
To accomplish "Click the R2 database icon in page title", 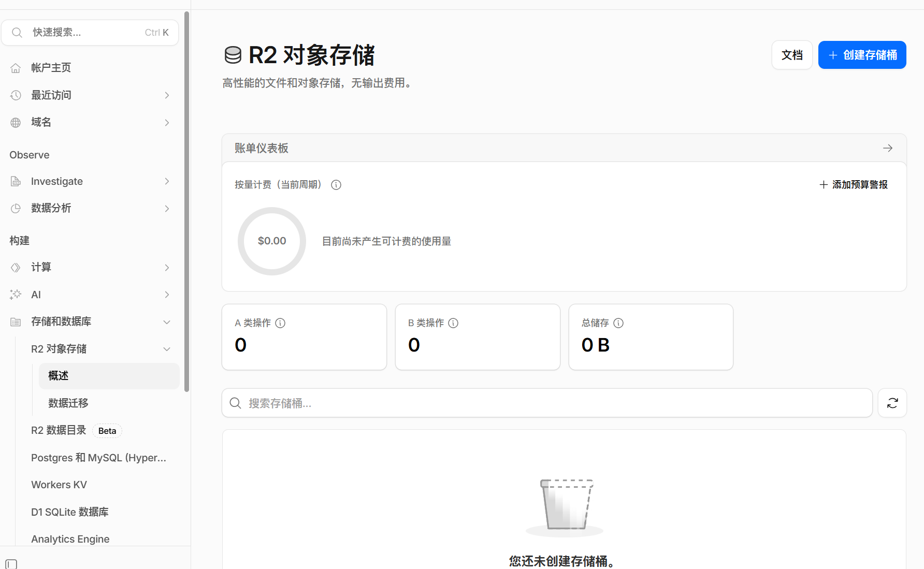I will click(x=233, y=55).
